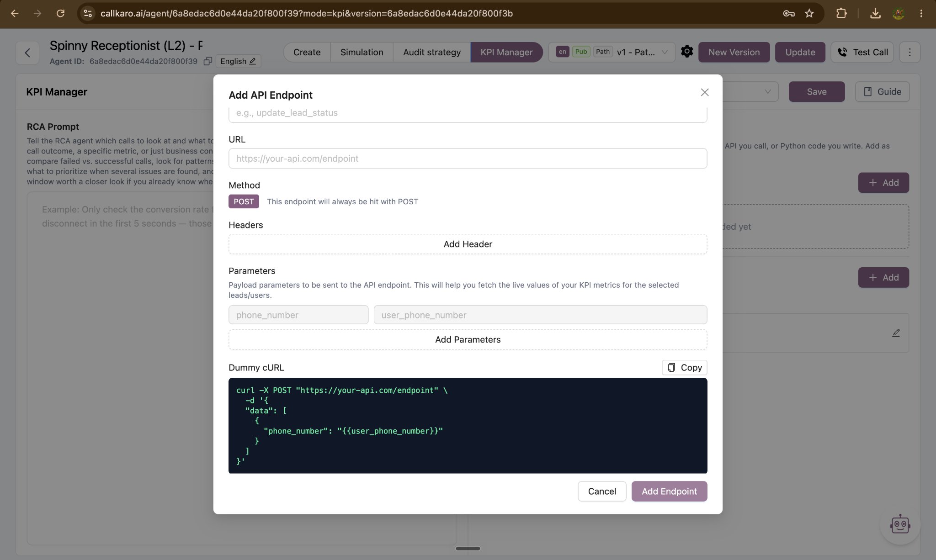The image size is (936, 560).
Task: Start a Test Call
Action: pos(862,52)
